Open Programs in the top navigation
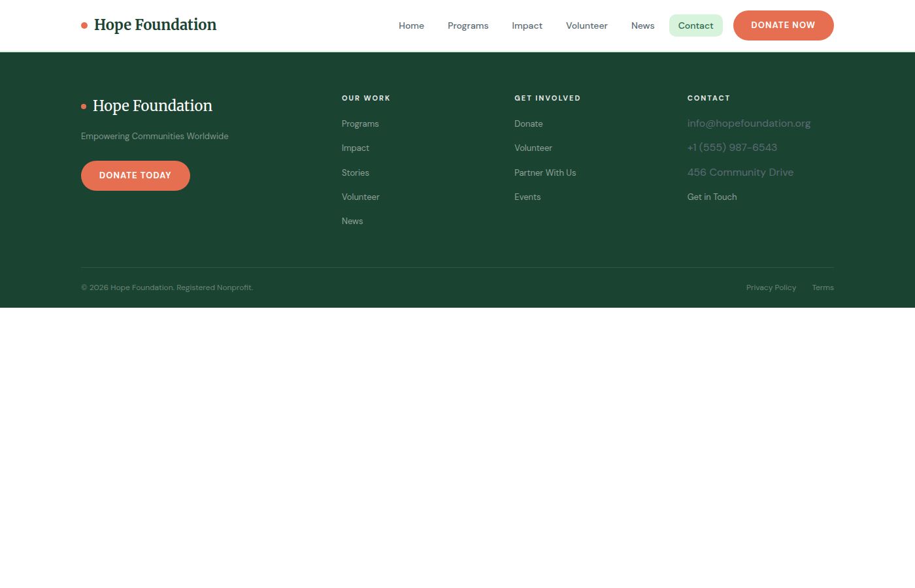This screenshot has width=915, height=588. [x=468, y=25]
